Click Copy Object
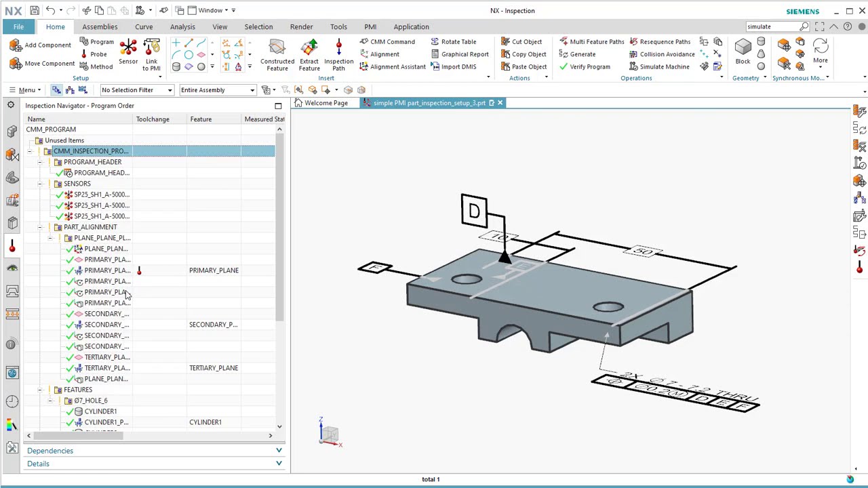 pos(524,54)
